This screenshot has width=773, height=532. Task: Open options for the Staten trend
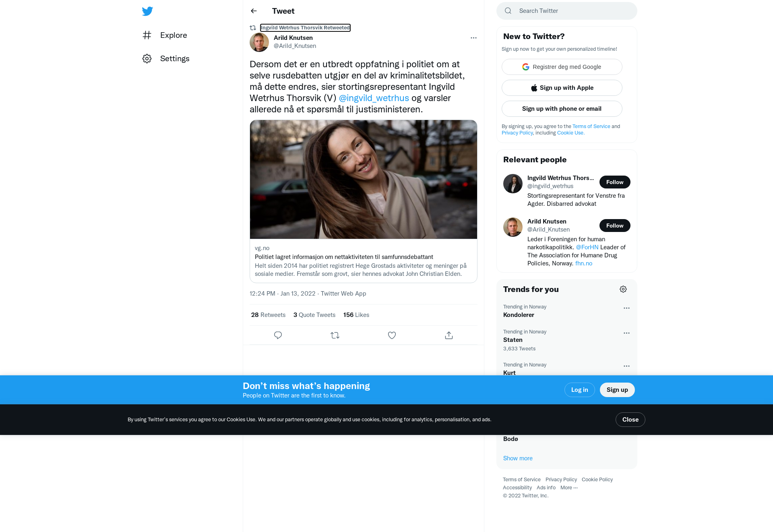point(626,333)
